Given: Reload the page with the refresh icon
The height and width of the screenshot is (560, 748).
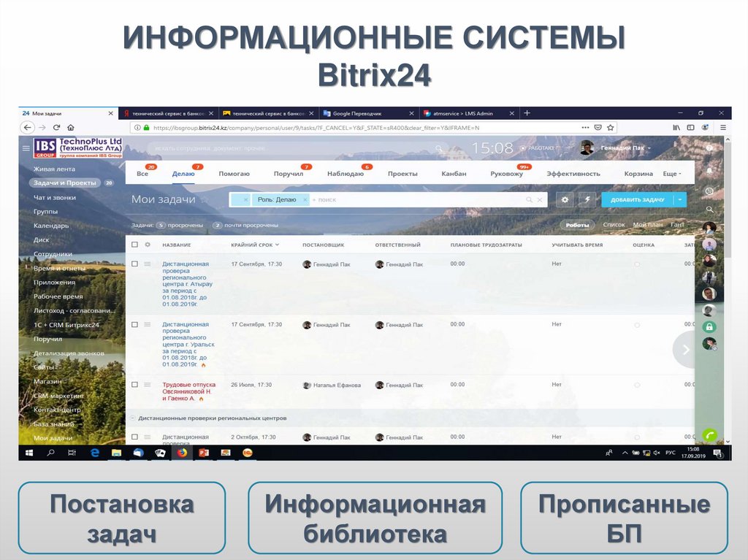Looking at the screenshot, I should pos(56,127).
